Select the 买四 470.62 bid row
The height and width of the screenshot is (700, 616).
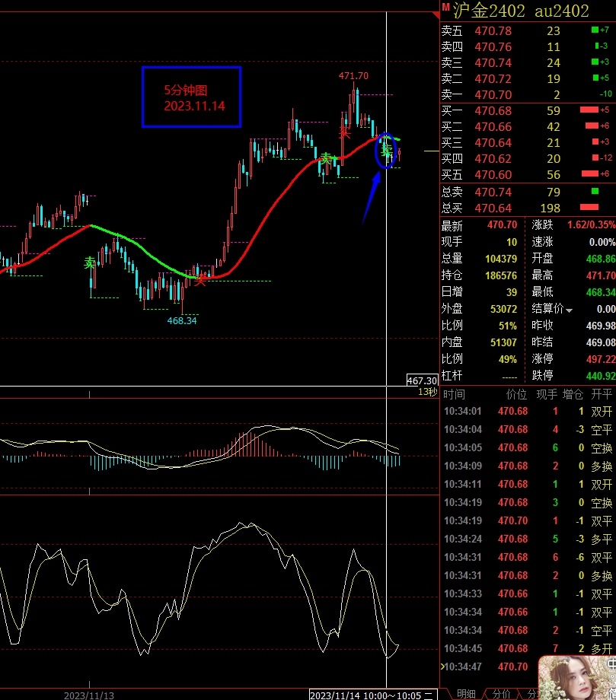528,159
